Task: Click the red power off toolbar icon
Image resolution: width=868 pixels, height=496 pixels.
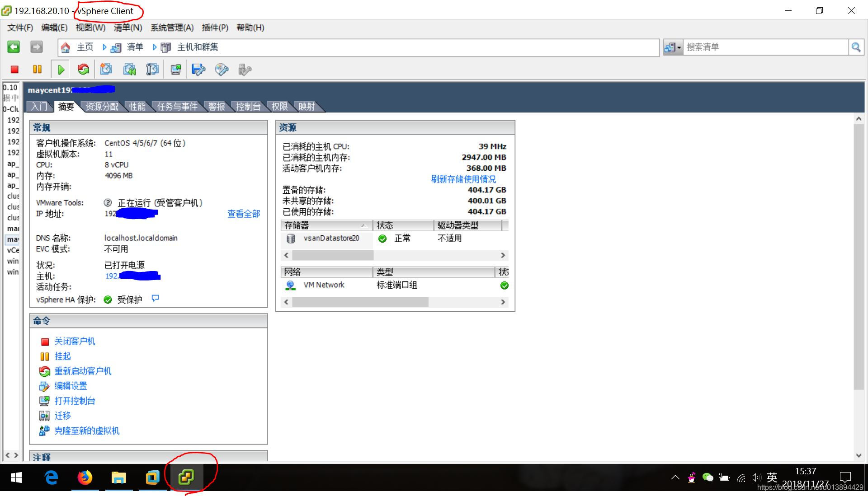Action: click(14, 69)
